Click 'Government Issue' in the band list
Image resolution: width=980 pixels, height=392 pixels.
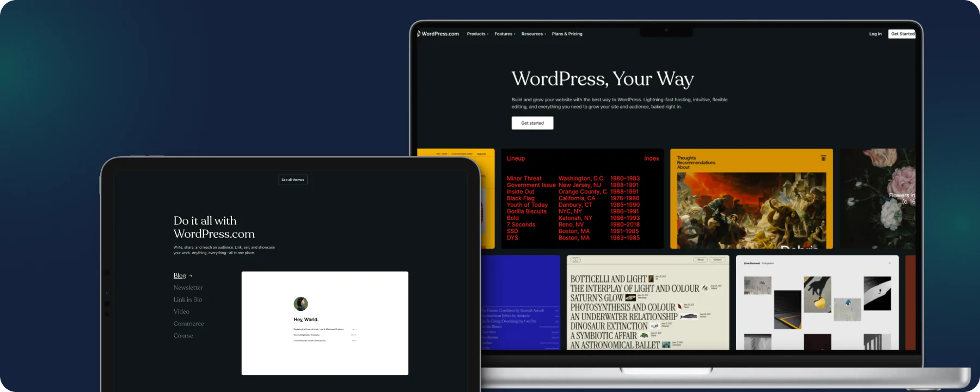531,185
